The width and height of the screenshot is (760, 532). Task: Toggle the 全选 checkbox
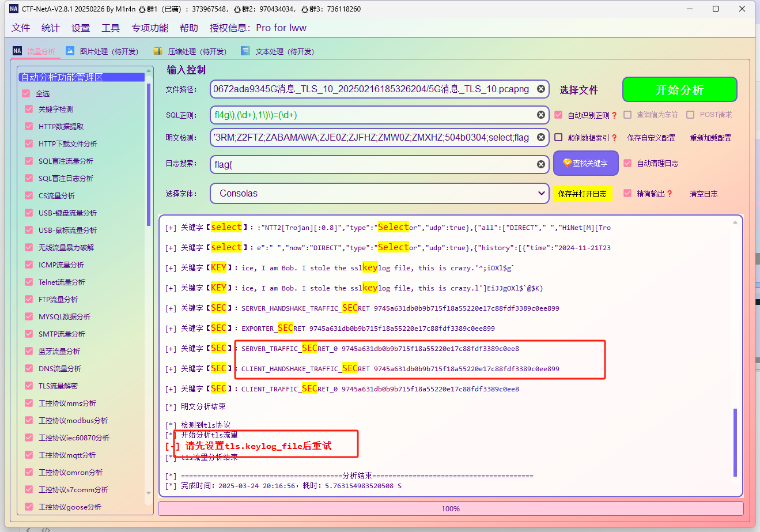pyautogui.click(x=25, y=93)
